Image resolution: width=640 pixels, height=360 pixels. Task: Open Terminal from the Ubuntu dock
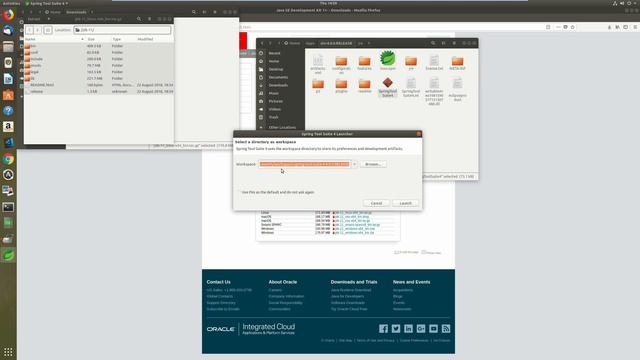[x=8, y=207]
